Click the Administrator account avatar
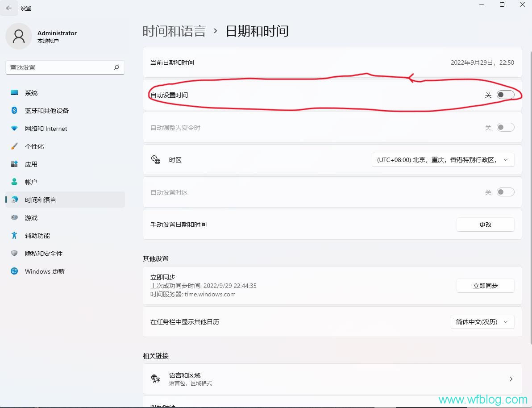 click(19, 36)
